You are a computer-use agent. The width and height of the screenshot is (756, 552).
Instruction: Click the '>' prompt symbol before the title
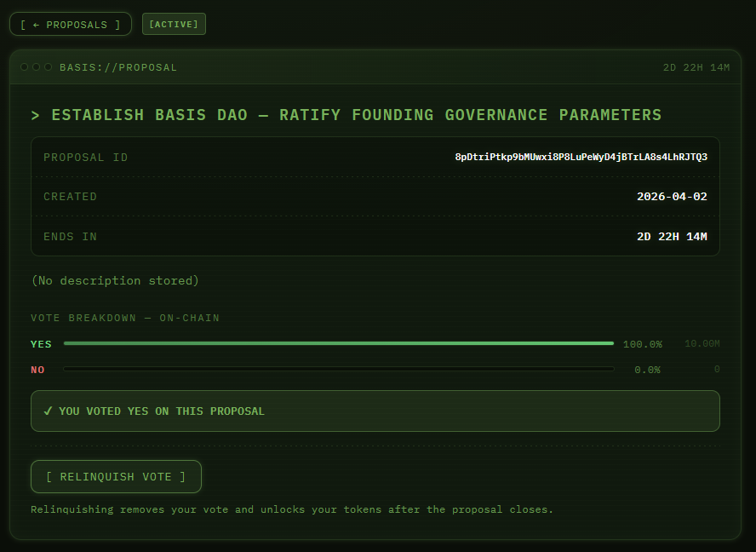[35, 115]
